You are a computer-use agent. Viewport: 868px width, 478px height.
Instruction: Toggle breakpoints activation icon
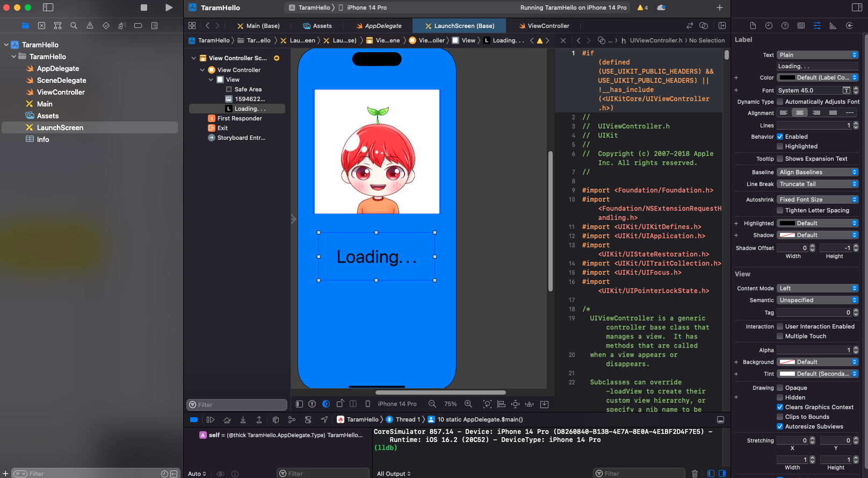coord(194,419)
